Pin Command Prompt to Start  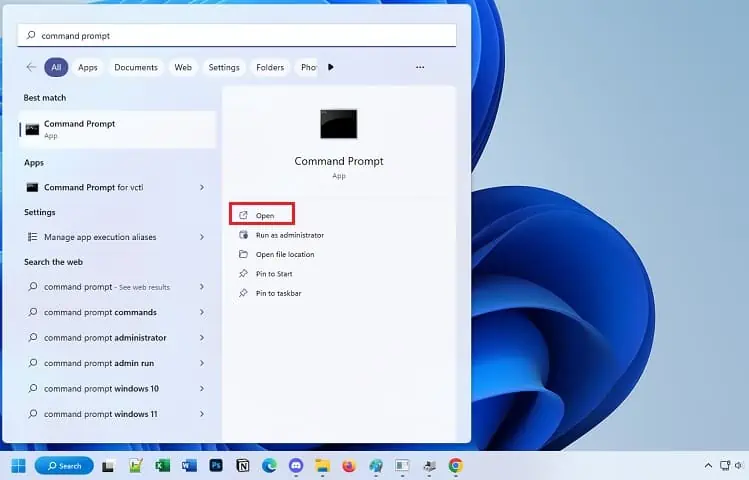pyautogui.click(x=266, y=274)
